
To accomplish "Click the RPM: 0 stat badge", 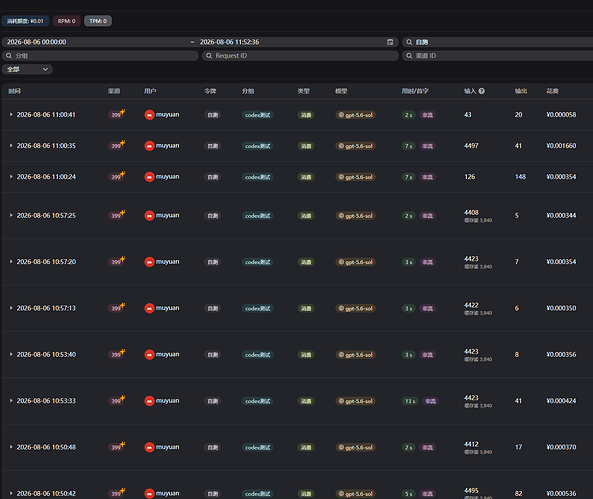I will tap(67, 21).
